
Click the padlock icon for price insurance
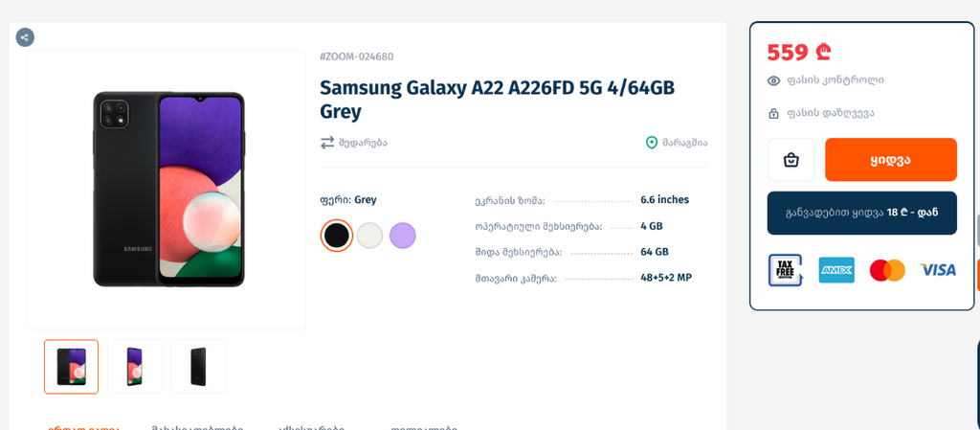pyautogui.click(x=773, y=113)
